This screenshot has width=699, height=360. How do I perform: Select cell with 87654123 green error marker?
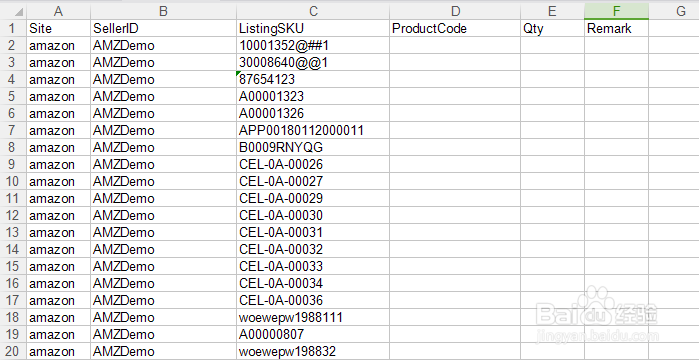click(x=313, y=79)
